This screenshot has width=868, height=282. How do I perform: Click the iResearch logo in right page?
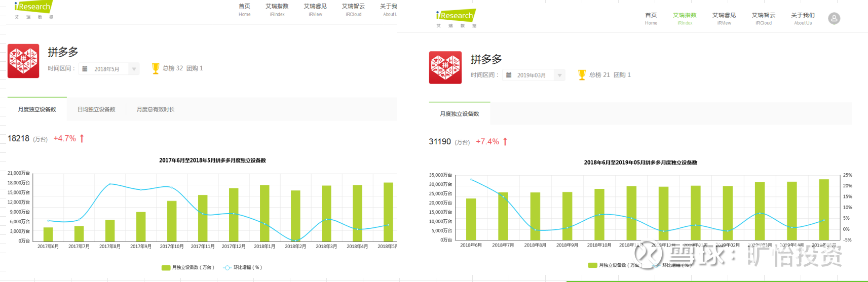pos(456,18)
